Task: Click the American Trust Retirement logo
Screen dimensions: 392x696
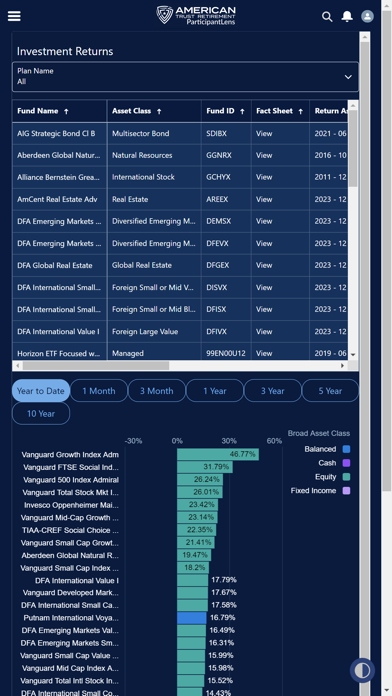Action: [196, 15]
